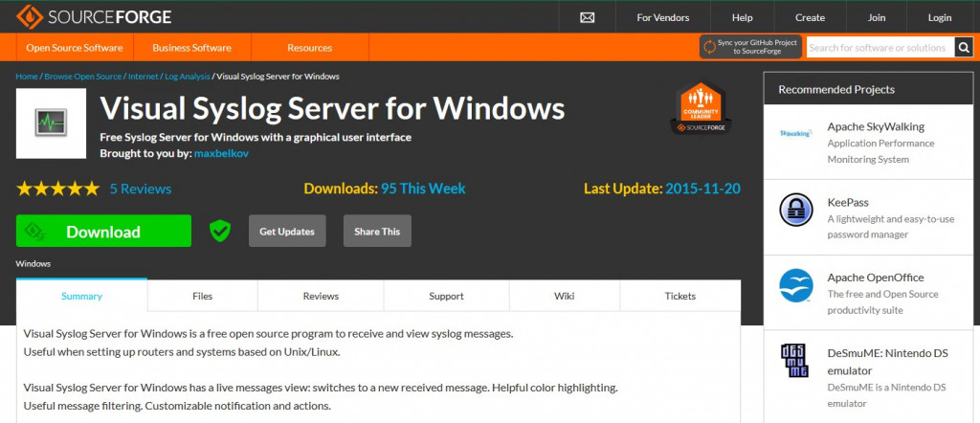Click the SourceForge logo
This screenshot has height=423, width=980.
coord(95,17)
